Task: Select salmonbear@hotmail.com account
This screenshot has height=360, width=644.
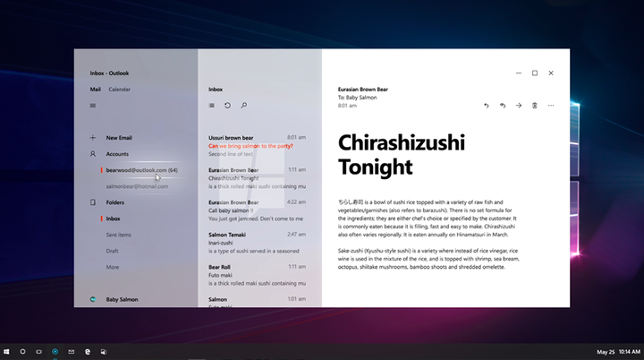Action: (x=137, y=186)
